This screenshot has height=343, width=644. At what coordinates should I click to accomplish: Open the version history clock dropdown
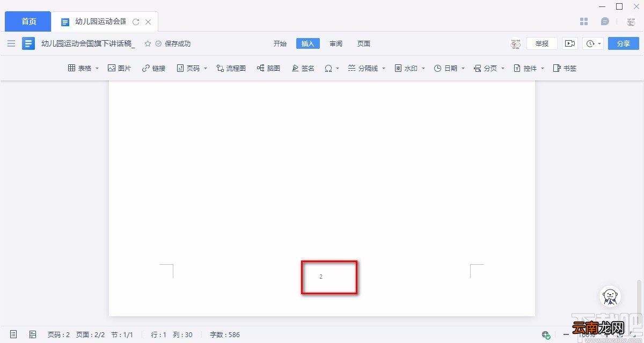(594, 43)
